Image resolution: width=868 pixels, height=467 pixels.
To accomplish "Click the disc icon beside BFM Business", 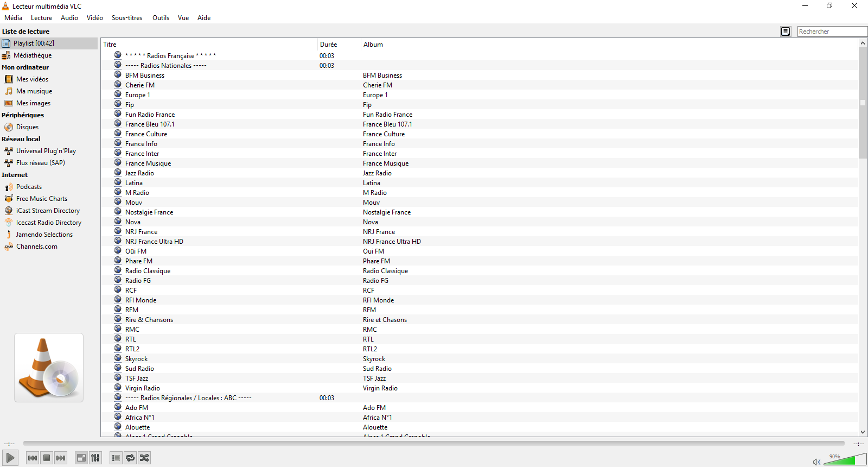I will tap(118, 75).
